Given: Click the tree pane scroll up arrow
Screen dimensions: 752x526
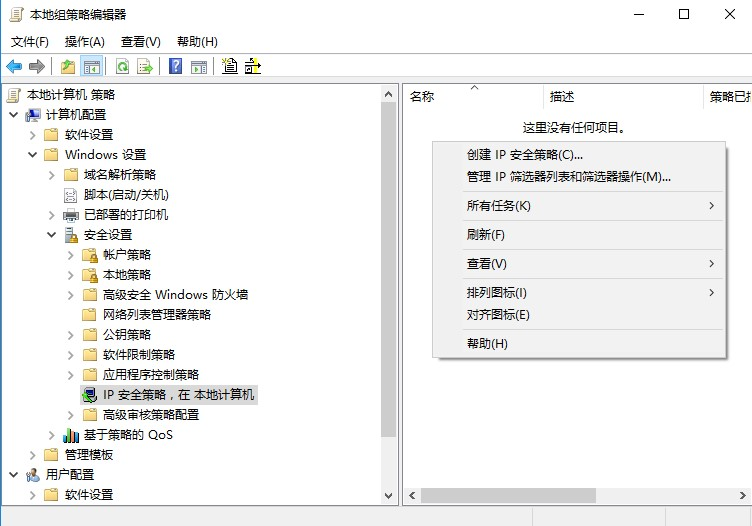Looking at the screenshot, I should 389,94.
